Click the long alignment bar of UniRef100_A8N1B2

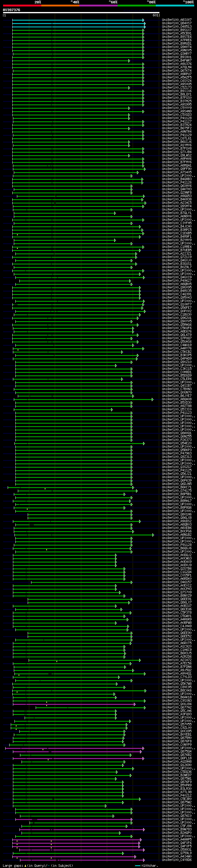coord(84,535)
